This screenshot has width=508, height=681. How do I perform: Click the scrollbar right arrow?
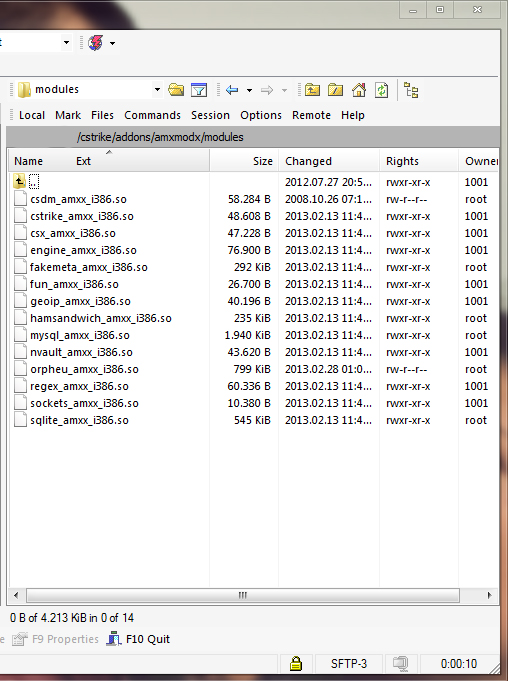point(490,595)
